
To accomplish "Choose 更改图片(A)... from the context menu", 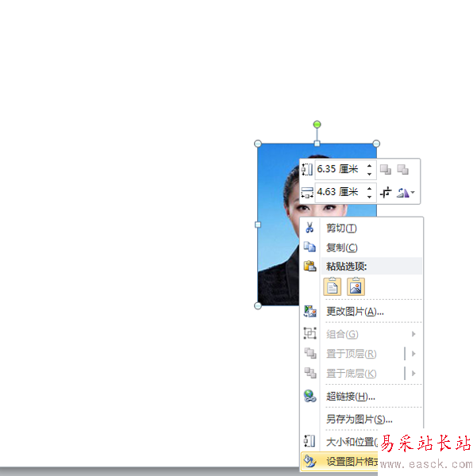I will pyautogui.click(x=361, y=312).
